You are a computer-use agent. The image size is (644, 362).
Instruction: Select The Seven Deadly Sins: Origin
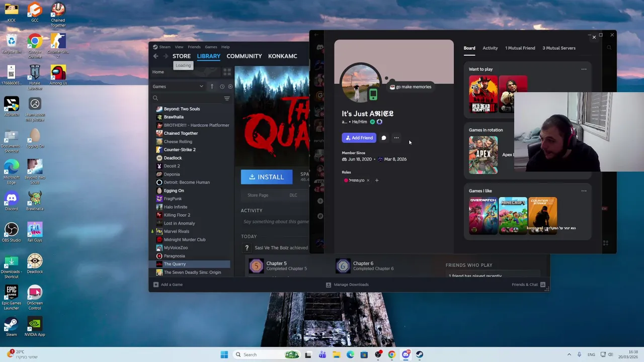point(192,273)
